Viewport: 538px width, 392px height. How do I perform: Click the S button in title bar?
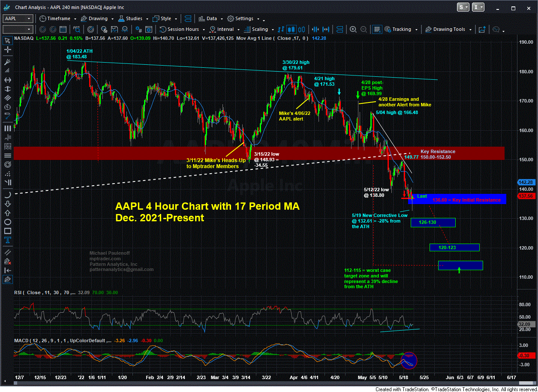[463, 7]
